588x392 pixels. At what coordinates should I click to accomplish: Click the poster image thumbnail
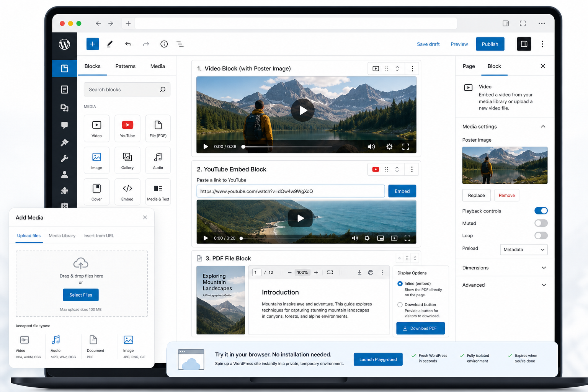505,165
